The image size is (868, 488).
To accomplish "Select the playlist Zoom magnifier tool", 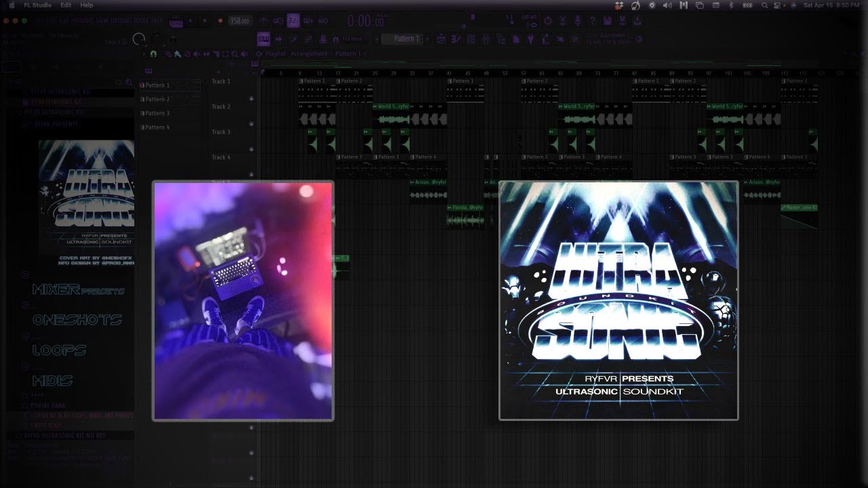I will (x=235, y=54).
